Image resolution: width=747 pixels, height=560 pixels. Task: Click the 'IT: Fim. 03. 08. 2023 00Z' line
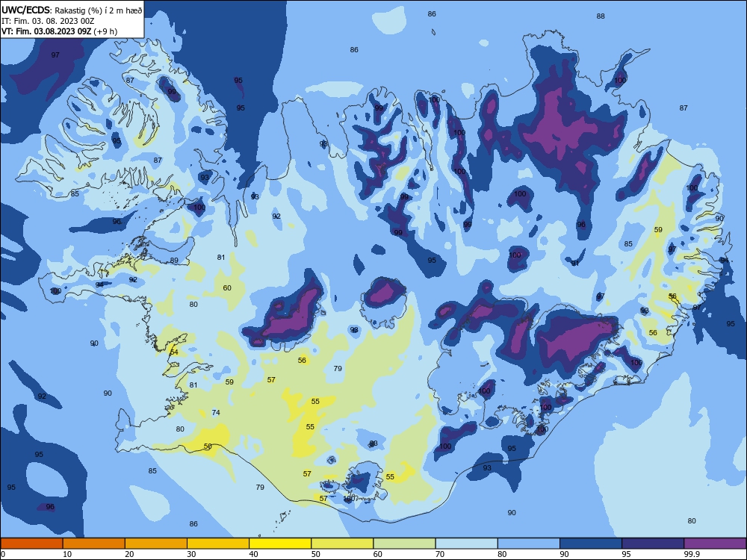click(48, 21)
